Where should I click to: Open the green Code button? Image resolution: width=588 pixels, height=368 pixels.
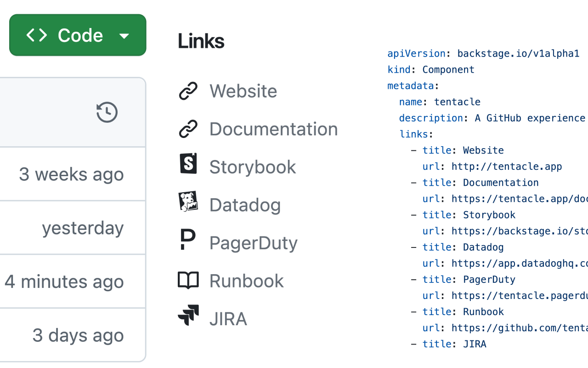click(77, 34)
